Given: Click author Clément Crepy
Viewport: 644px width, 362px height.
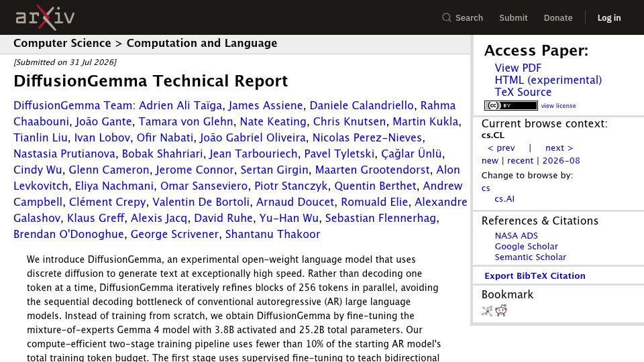Looking at the screenshot, I should click(107, 202).
